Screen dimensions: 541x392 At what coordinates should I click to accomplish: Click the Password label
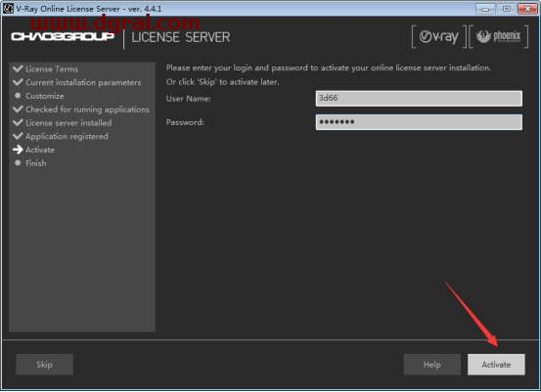185,122
